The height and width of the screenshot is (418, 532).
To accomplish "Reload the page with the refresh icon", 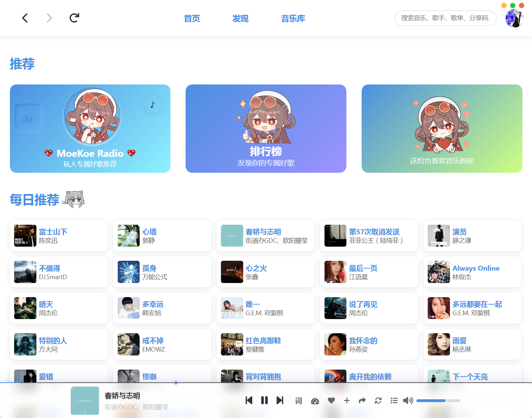I will point(74,18).
